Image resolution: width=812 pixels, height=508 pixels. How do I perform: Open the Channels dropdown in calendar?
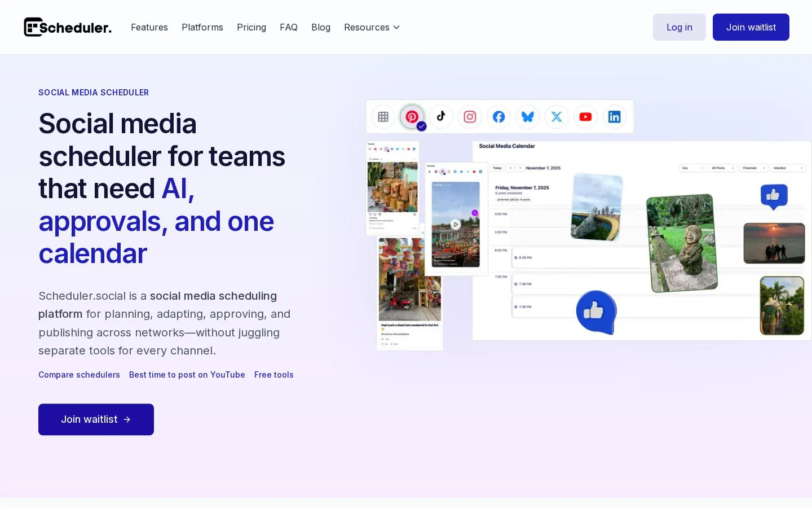click(754, 168)
